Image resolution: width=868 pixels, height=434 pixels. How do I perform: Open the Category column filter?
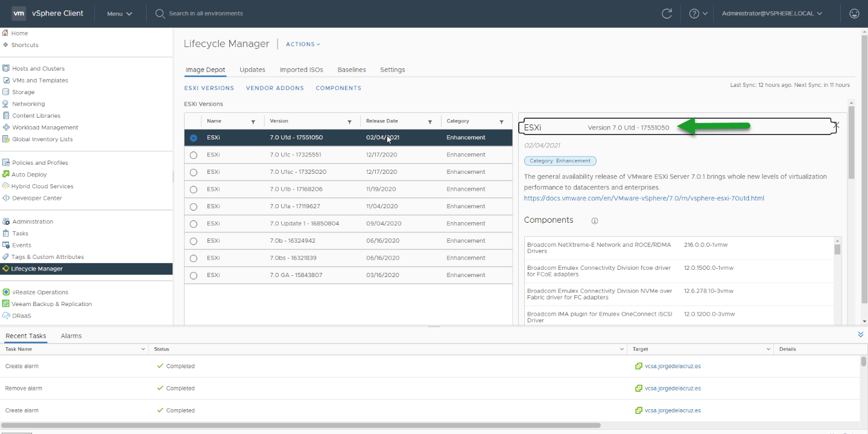tap(501, 121)
